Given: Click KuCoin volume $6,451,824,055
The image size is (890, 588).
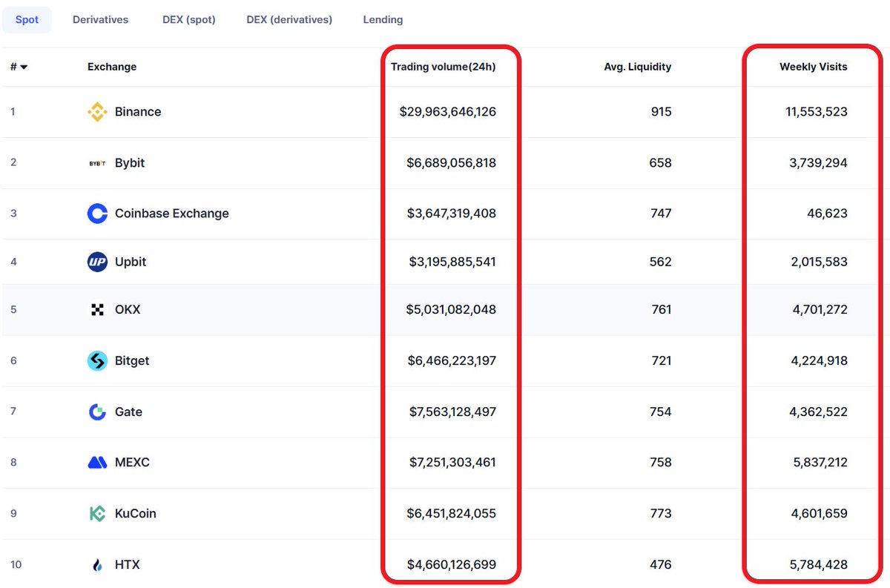Looking at the screenshot, I should (x=452, y=514).
